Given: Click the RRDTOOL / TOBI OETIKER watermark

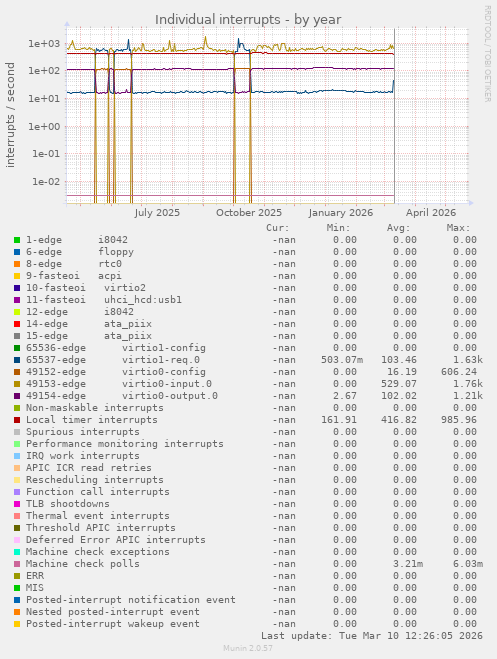Looking at the screenshot, I should [487, 53].
